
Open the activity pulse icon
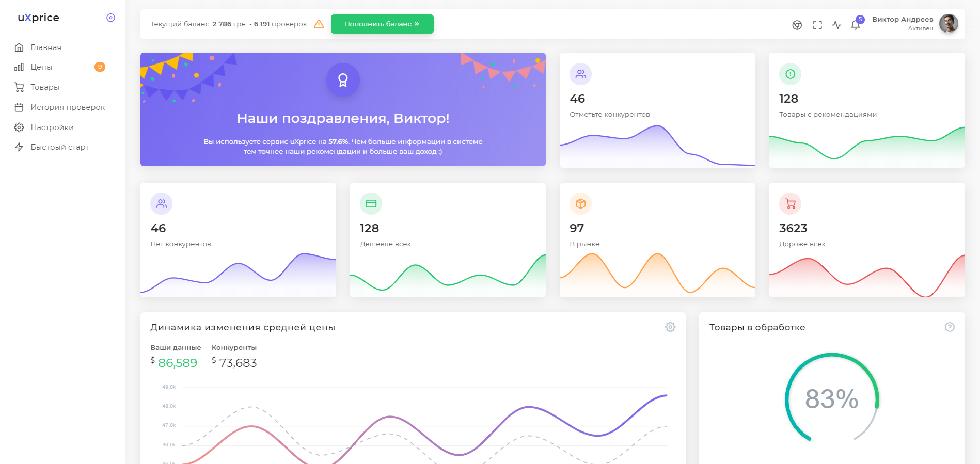click(x=836, y=25)
